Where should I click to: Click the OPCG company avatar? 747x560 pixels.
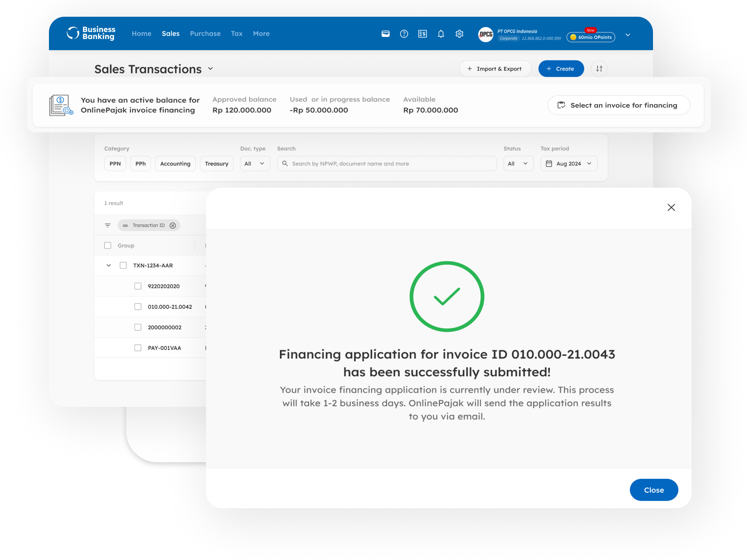click(x=486, y=34)
